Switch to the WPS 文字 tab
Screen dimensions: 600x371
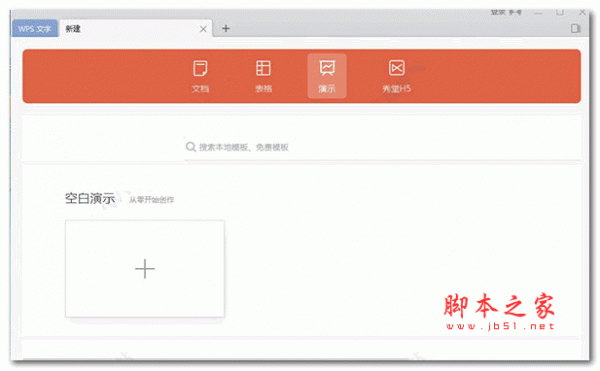click(35, 29)
